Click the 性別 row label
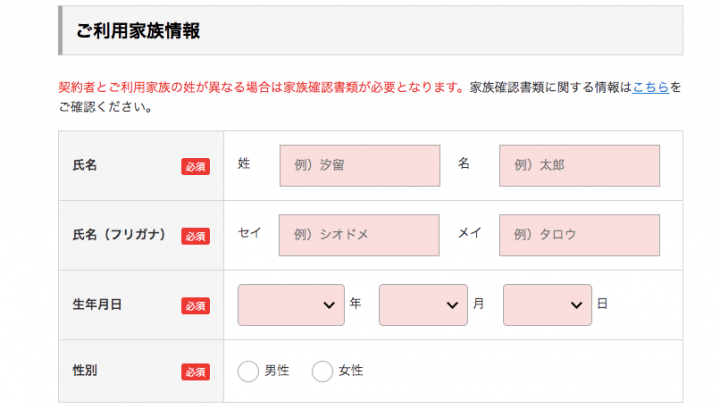Viewport: 720px width, 409px height. [85, 371]
